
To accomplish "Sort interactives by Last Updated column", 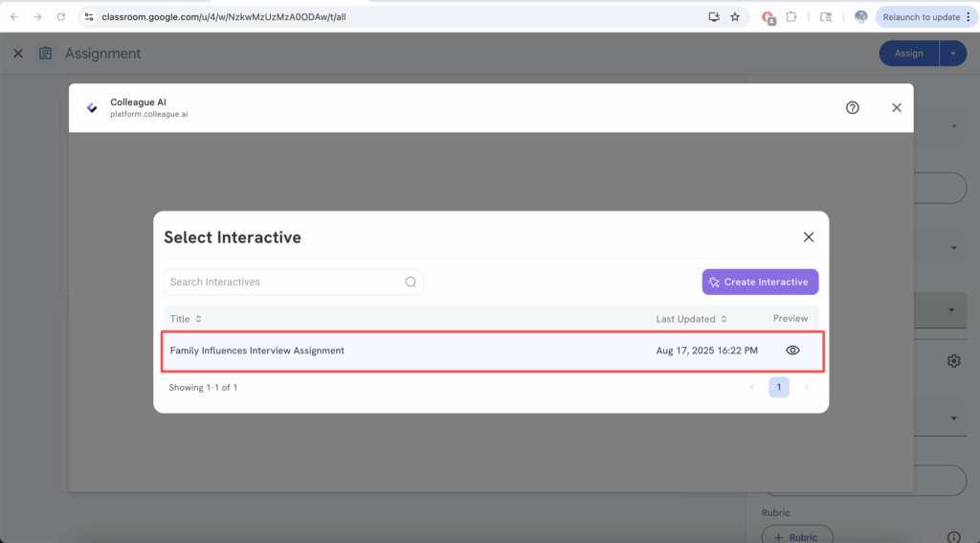I will coord(691,319).
